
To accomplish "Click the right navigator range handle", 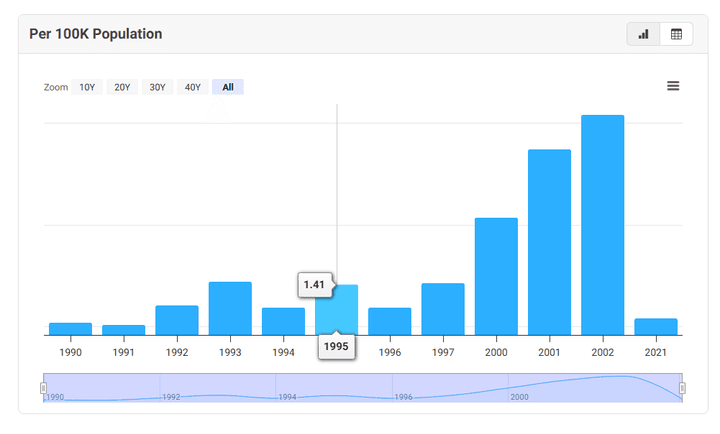I will coord(682,388).
